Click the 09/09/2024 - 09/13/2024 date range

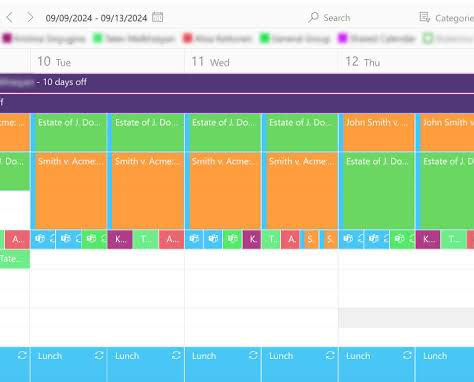[x=96, y=18]
